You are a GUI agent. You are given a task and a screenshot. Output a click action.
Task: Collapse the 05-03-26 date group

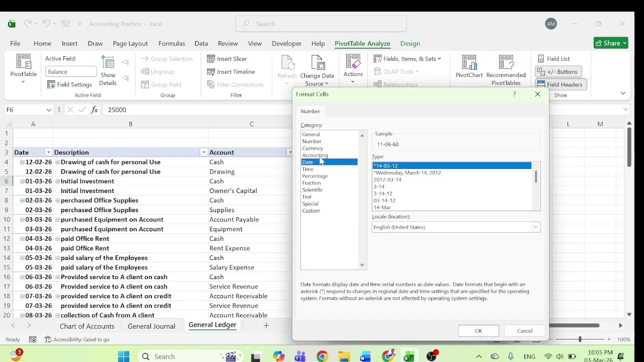tap(22, 258)
